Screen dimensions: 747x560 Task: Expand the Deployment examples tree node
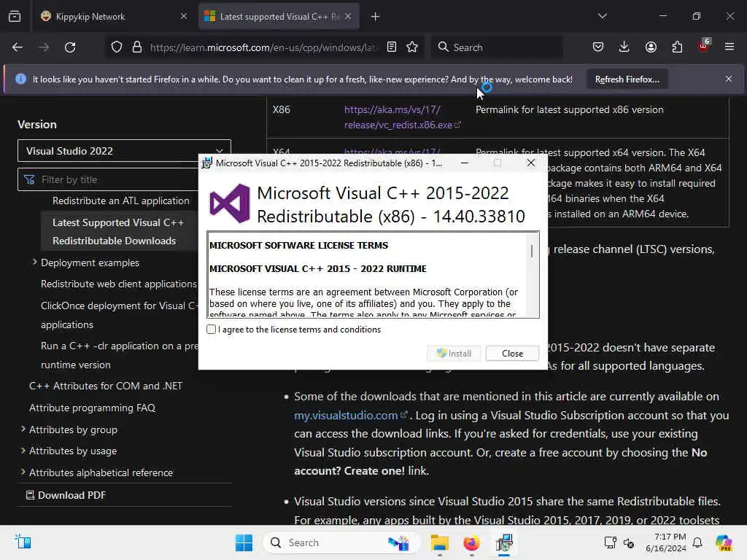click(34, 262)
